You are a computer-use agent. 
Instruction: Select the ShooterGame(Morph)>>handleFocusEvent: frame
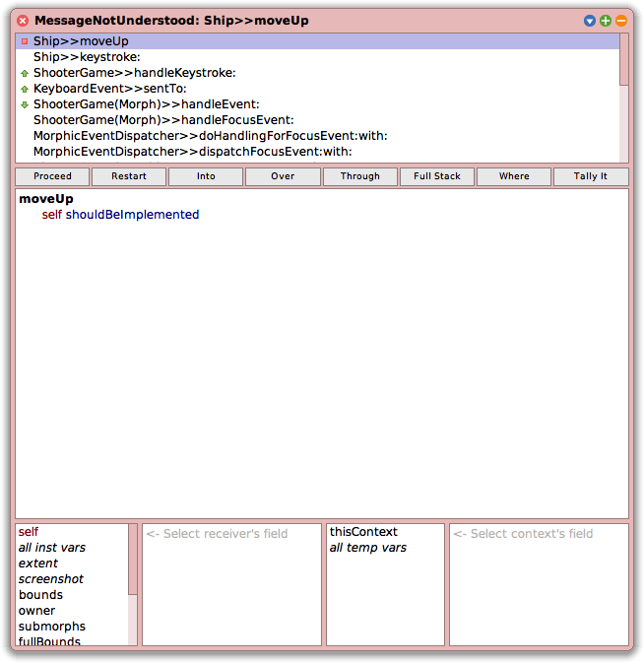(x=317, y=120)
